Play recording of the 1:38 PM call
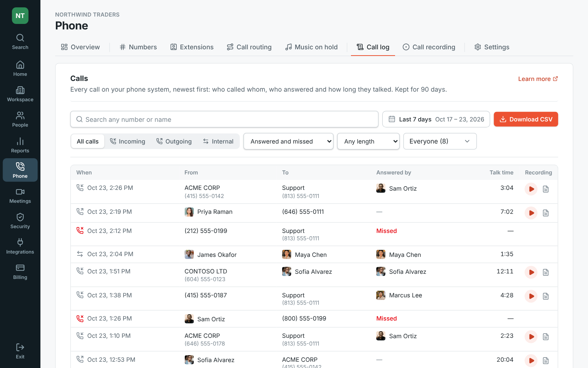The width and height of the screenshot is (588, 368). click(x=531, y=296)
